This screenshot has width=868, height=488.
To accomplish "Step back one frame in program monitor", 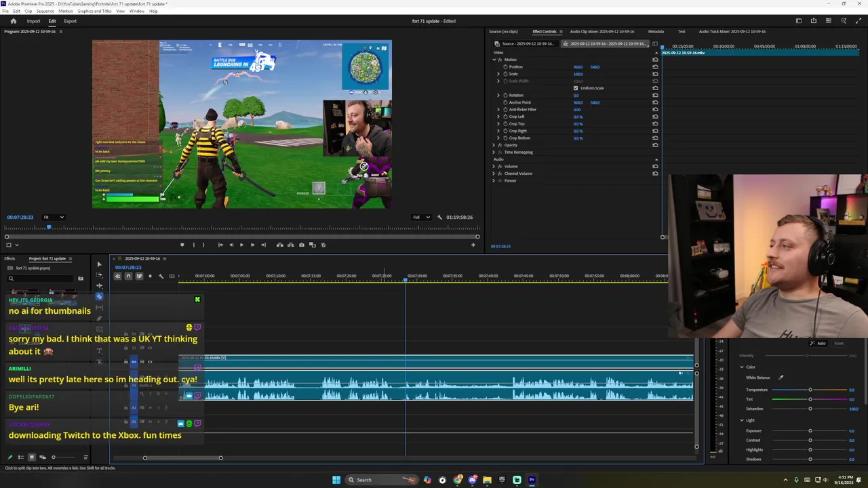I will (x=231, y=245).
